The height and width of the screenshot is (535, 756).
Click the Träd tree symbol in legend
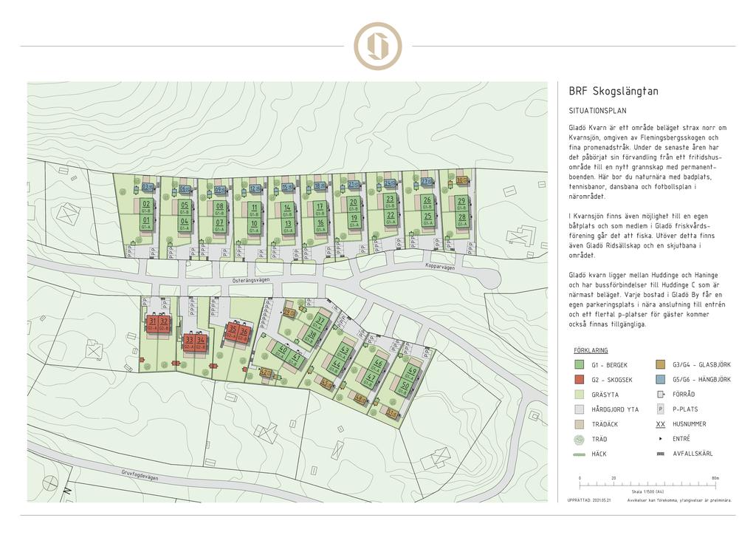click(x=580, y=439)
